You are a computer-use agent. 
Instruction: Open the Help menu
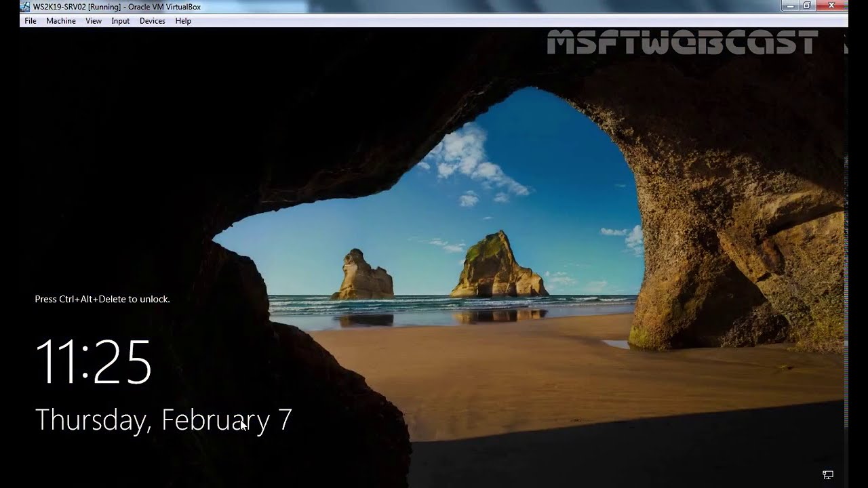pyautogui.click(x=183, y=21)
